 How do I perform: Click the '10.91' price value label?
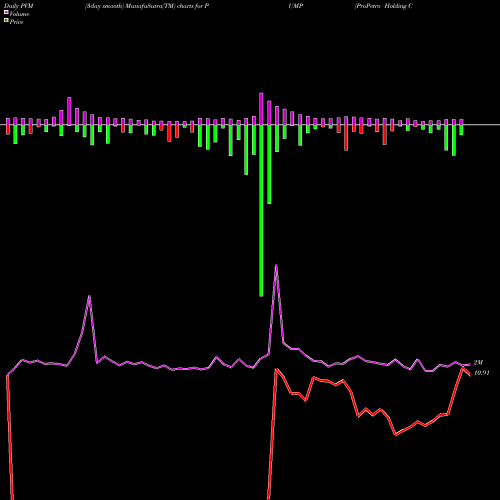(482, 373)
